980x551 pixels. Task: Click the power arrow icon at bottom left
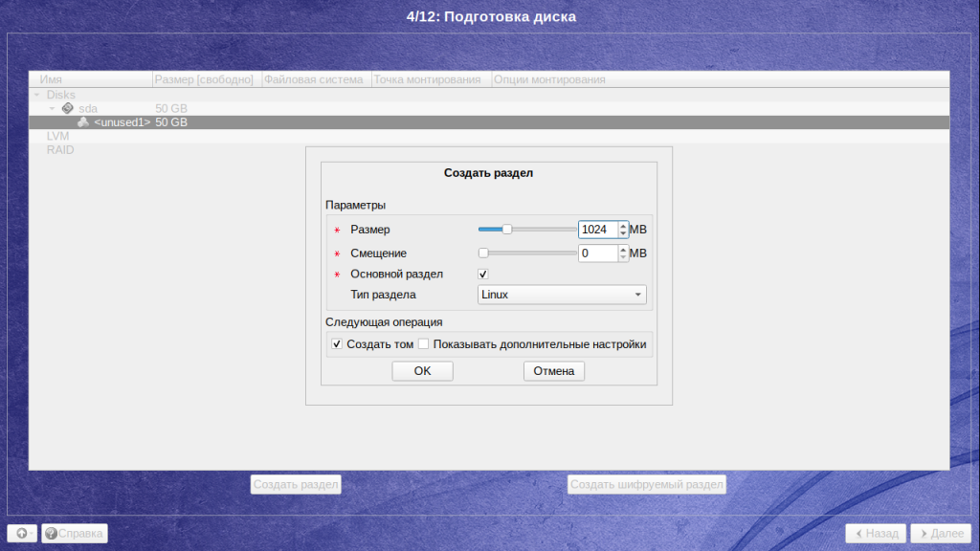tap(21, 533)
